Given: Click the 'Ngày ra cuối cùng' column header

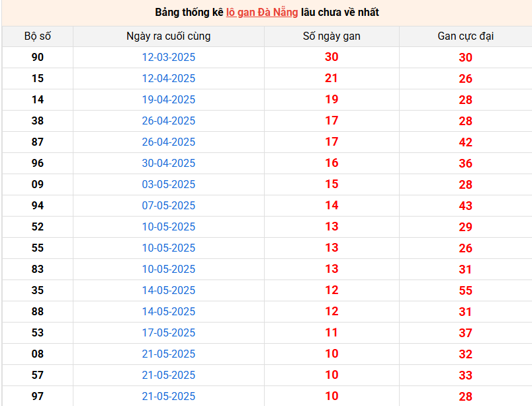Looking at the screenshot, I should click(x=169, y=36).
